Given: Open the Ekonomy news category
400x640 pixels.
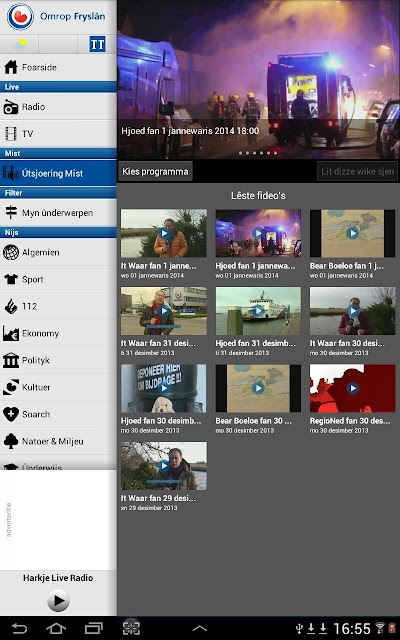Looking at the screenshot, I should pos(58,333).
